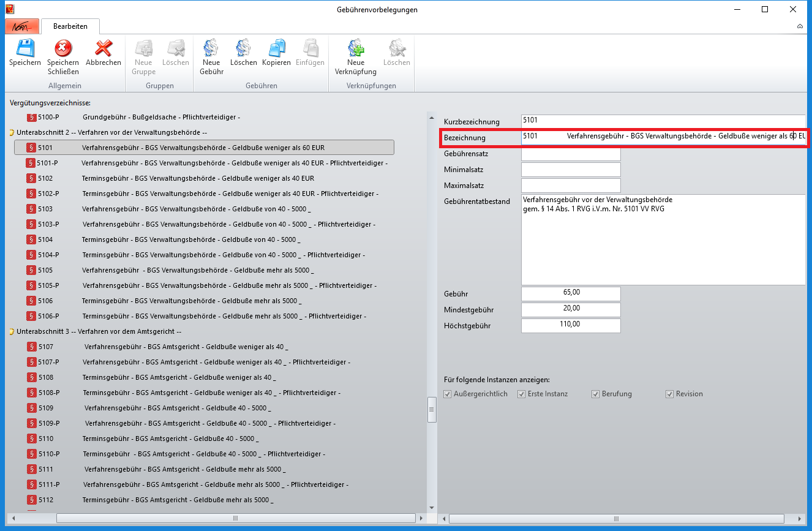Click the Gebührensatz input field

(571, 154)
